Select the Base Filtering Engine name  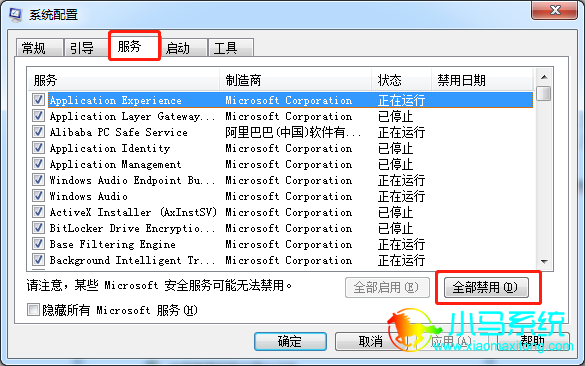click(113, 244)
